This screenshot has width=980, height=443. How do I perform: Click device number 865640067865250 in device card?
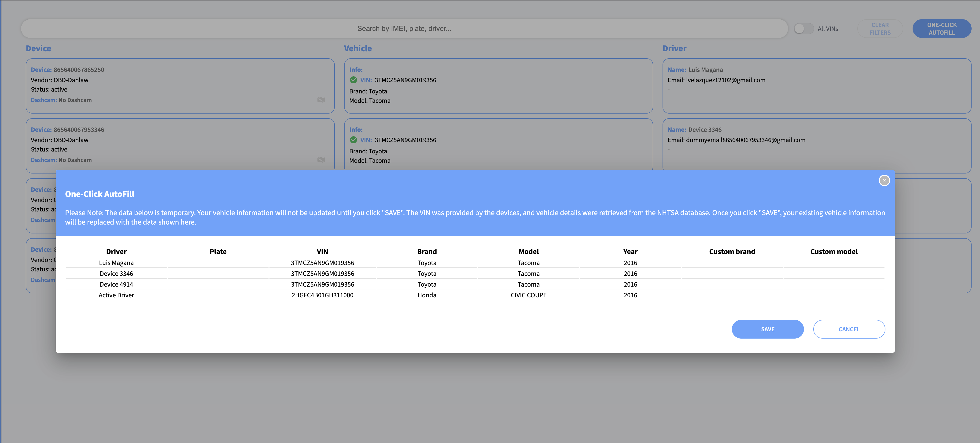(79, 70)
